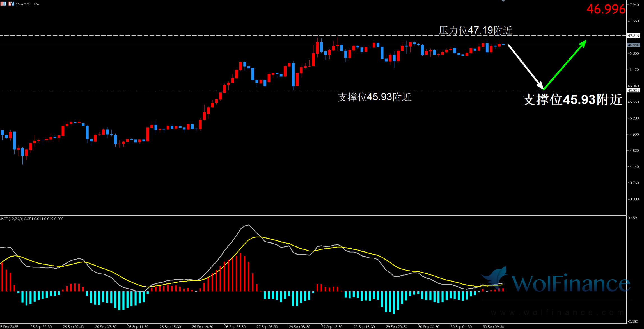Image resolution: width=644 pixels, height=329 pixels.
Task: Click the 29 Sep 12:30 time label
Action: pyautogui.click(x=332, y=327)
